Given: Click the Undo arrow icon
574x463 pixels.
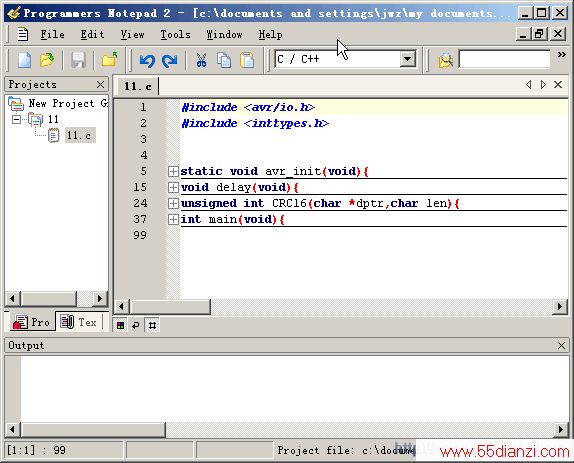Looking at the screenshot, I should pyautogui.click(x=147, y=60).
